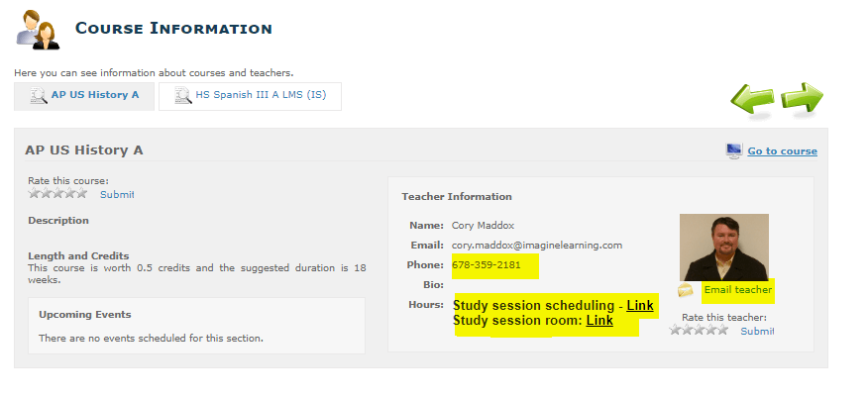Click the monitor icon beside Go to course
The width and height of the screenshot is (868, 398).
coord(733,150)
